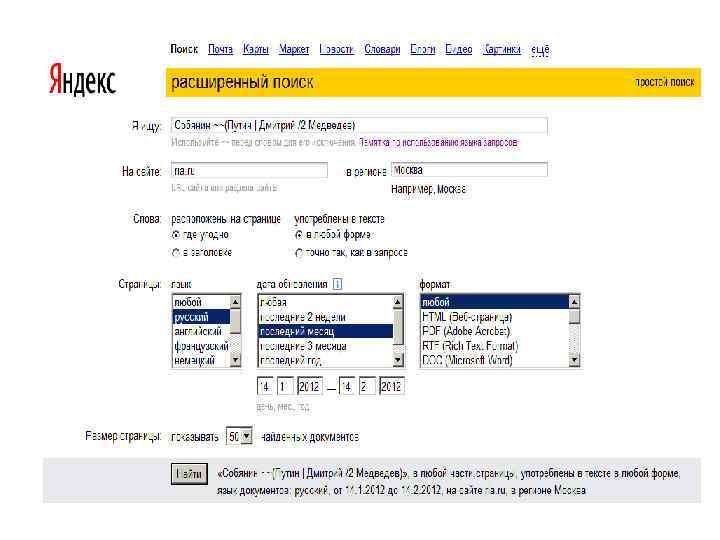The width and height of the screenshot is (720, 540).
Task: Select любая in date update list
Action: [326, 302]
